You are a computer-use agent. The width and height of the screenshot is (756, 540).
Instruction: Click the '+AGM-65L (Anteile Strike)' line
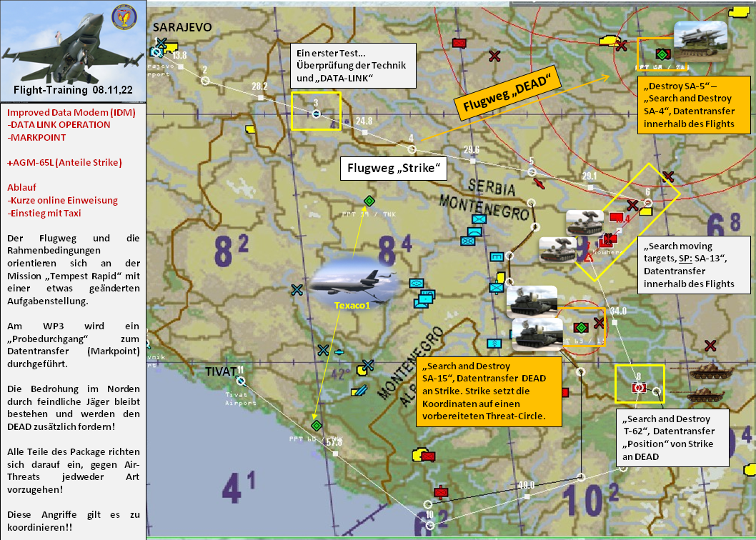coord(64,162)
